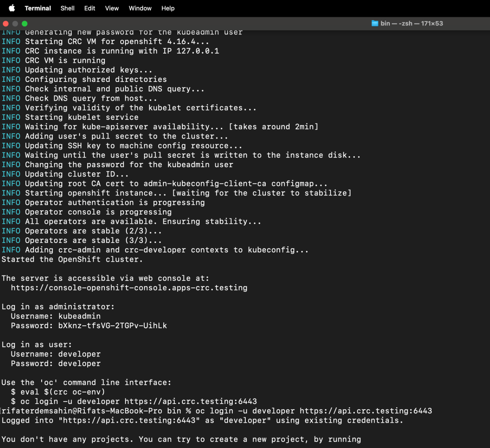The height and width of the screenshot is (448, 490).
Task: Click 'Operator authentication is progressing' line
Action: 103,203
